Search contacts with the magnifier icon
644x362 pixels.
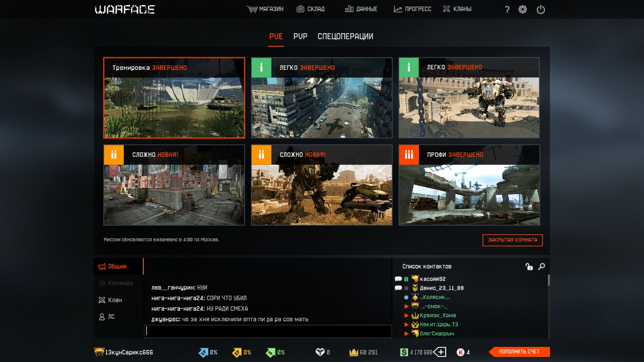click(541, 266)
